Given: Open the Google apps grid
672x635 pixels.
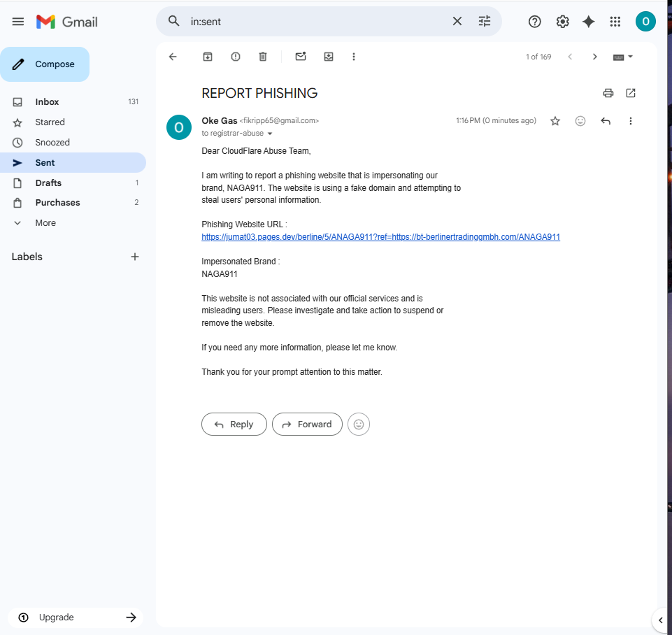Looking at the screenshot, I should click(615, 22).
